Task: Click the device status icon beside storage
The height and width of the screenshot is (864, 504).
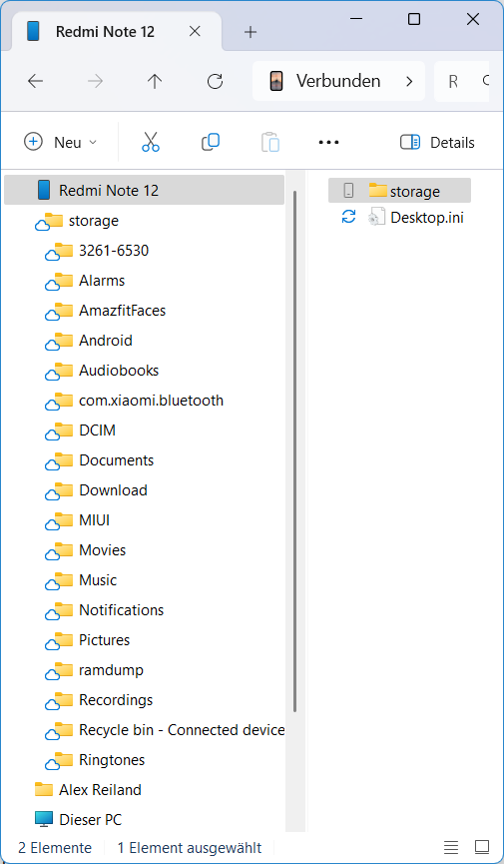Action: tap(348, 191)
